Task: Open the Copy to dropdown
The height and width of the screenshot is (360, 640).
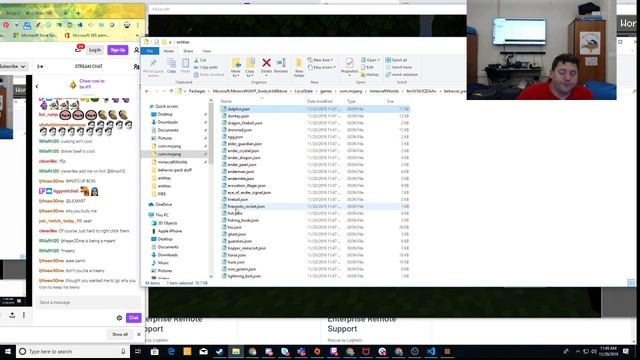Action: 250,67
